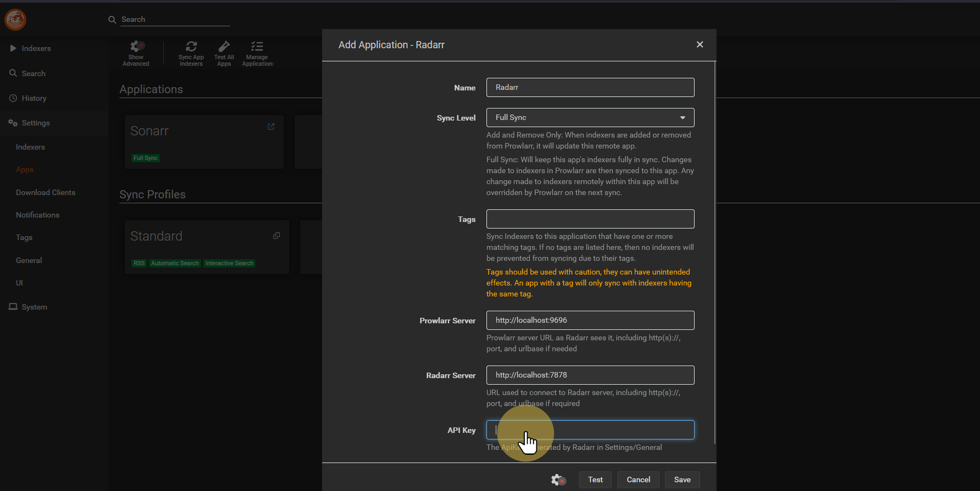This screenshot has width=980, height=491.
Task: Clone the Standard sync profile icon
Action: pos(277,236)
